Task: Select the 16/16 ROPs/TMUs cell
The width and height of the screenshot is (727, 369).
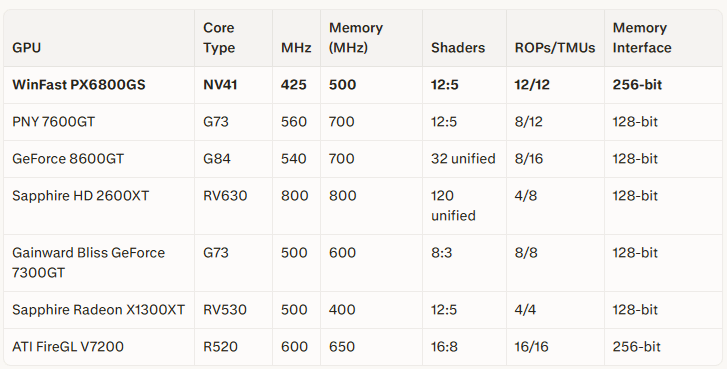Action: coord(531,347)
